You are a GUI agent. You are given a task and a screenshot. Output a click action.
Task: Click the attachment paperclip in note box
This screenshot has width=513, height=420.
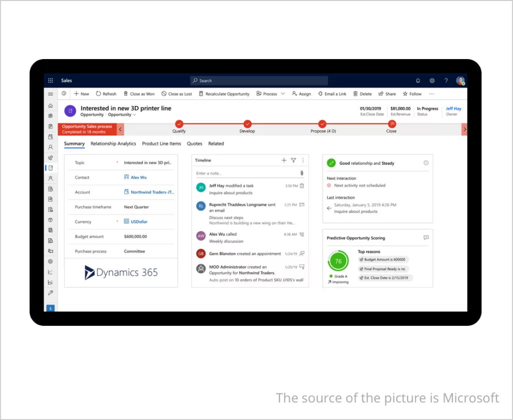[x=302, y=173]
